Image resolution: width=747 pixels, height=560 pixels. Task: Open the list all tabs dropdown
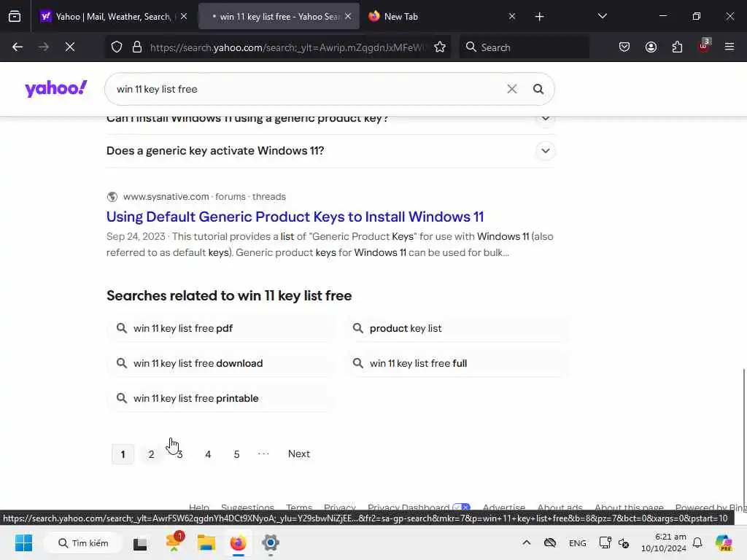click(x=602, y=17)
